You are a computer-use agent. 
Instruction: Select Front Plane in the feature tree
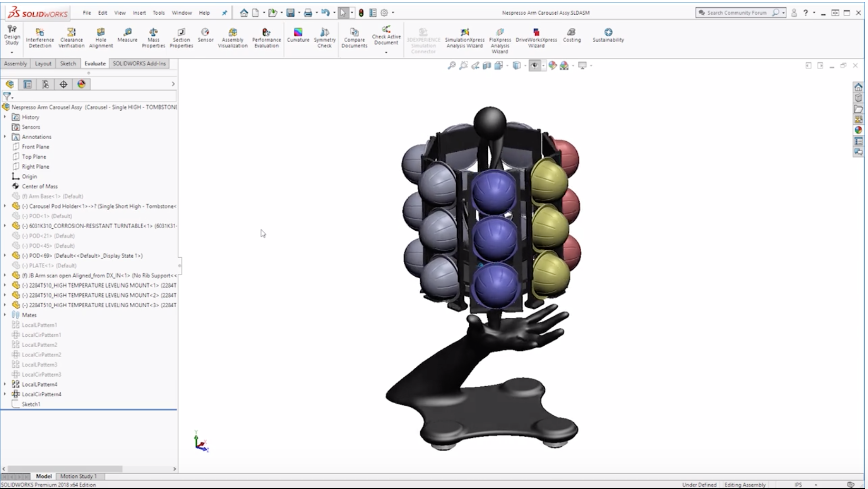tap(35, 147)
